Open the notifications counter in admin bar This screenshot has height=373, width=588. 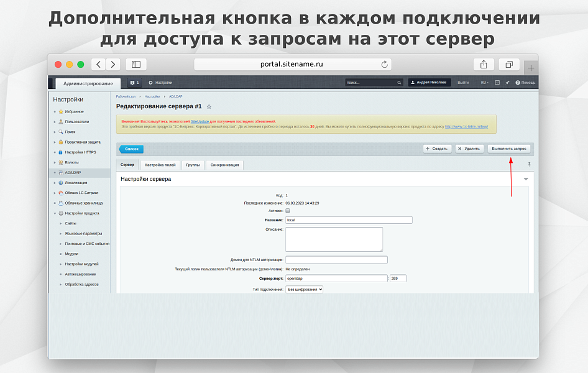[134, 83]
